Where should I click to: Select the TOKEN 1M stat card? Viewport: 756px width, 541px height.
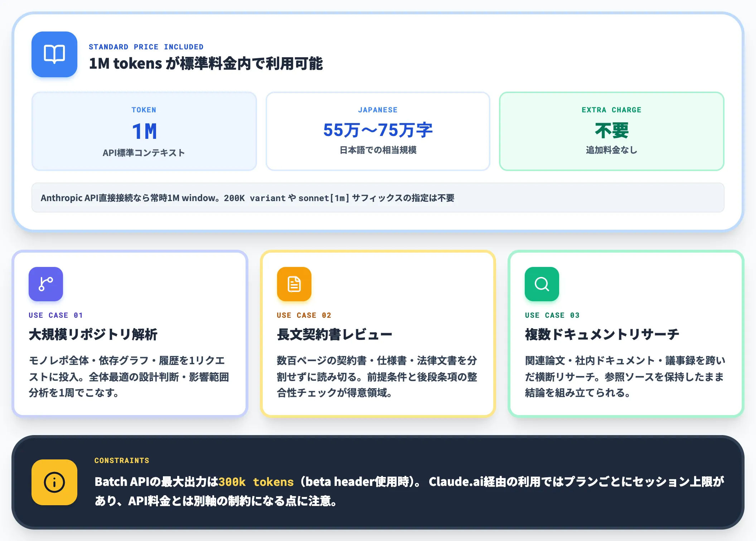pyautogui.click(x=144, y=131)
